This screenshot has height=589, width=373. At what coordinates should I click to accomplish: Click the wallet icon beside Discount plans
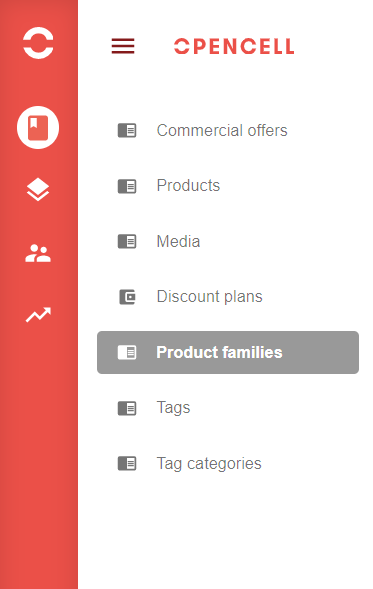127,297
